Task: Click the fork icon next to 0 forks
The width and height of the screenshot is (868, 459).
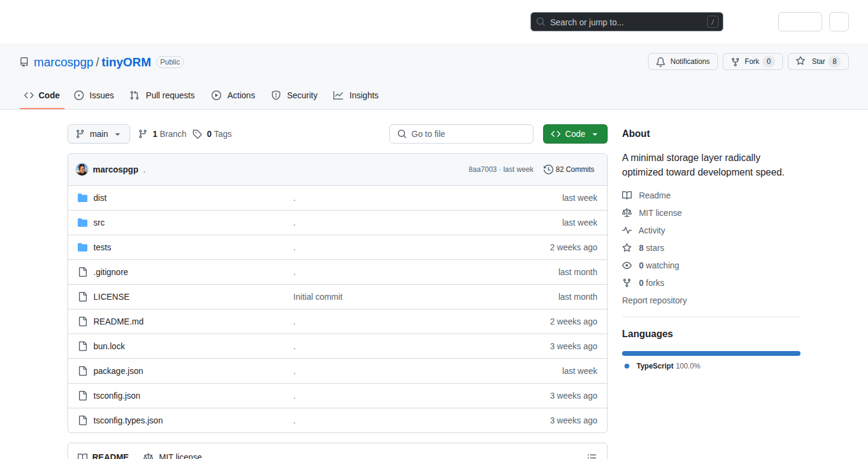Action: (x=627, y=283)
